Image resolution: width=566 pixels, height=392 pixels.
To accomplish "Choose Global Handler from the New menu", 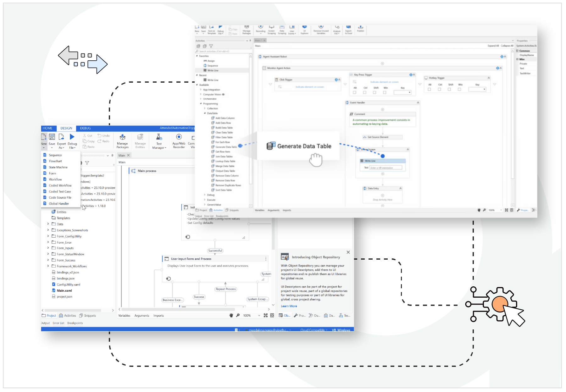I will 59,204.
